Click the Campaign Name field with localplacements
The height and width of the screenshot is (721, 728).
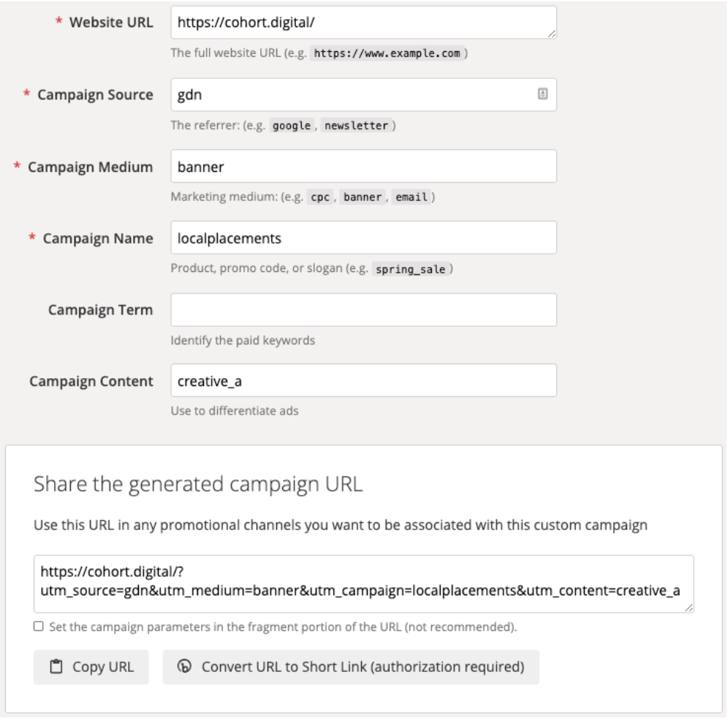click(363, 238)
